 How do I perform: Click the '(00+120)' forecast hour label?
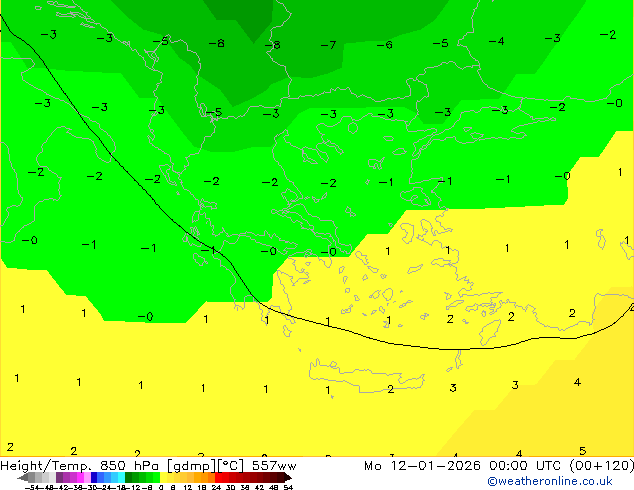pos(601,466)
